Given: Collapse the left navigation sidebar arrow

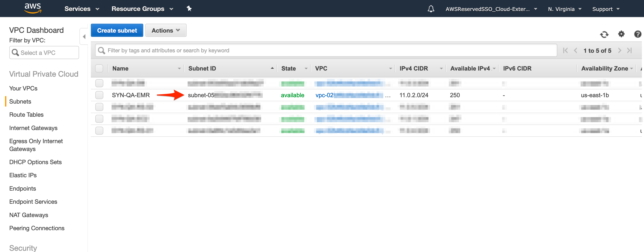Looking at the screenshot, I should click(84, 37).
